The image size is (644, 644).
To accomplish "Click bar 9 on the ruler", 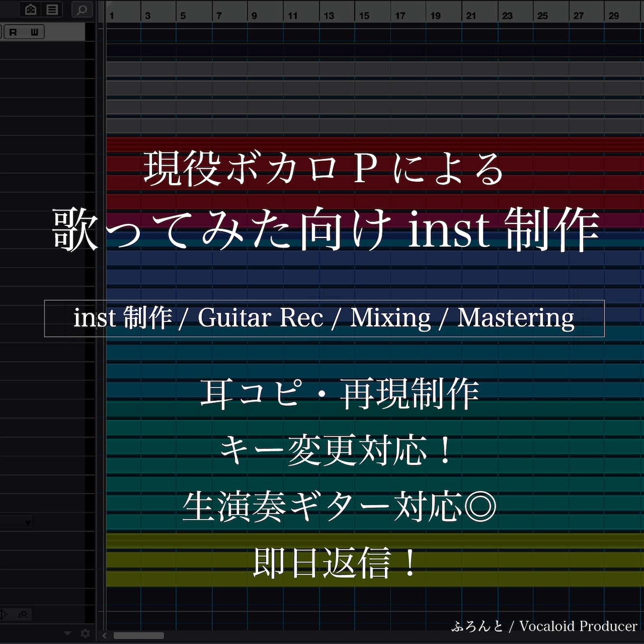I will pos(254,16).
